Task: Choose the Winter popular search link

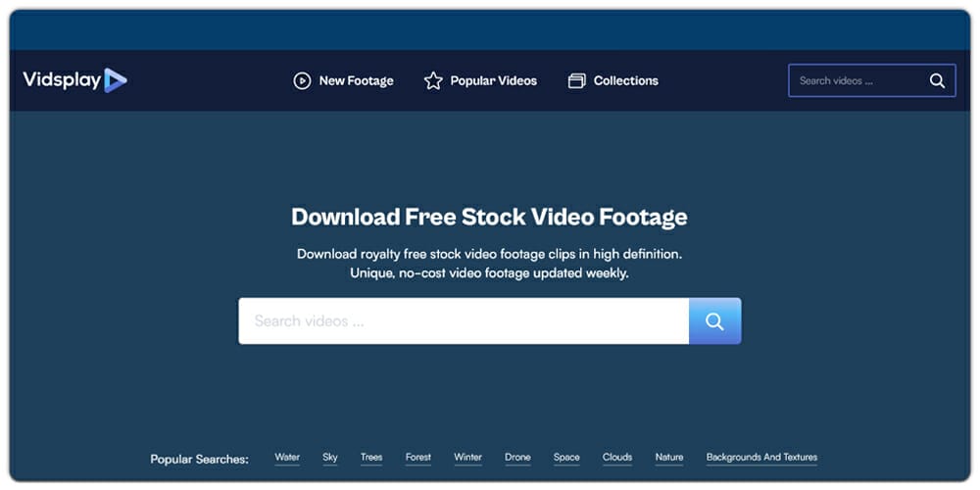Action: pyautogui.click(x=468, y=457)
